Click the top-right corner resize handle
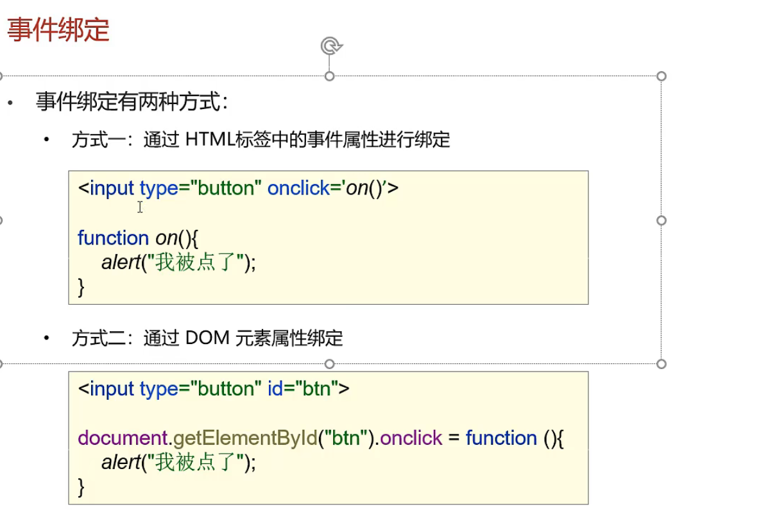The width and height of the screenshot is (770, 532). coord(662,76)
